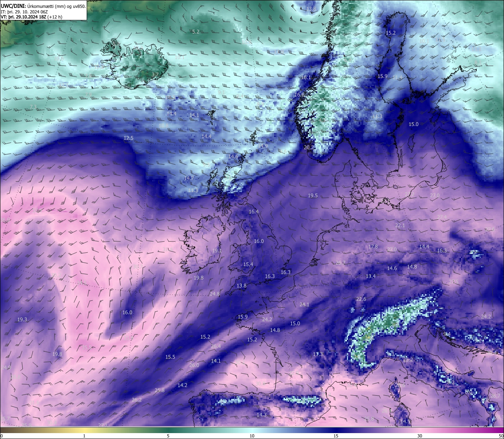Click the 24.1 value over northern France
Screen dimensions: 504x439
pyautogui.click(x=304, y=305)
